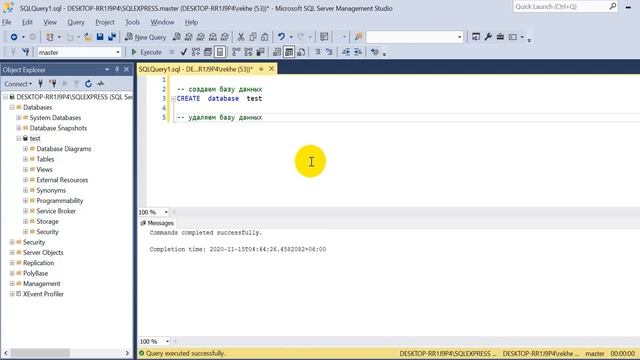Screen dimensions: 640x360
Task: Open the File menu
Action: point(7,22)
